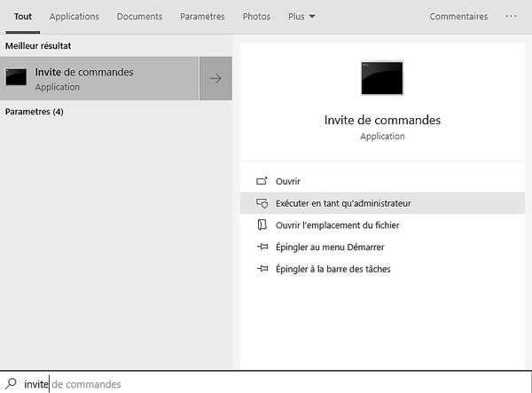Click the pin icon for menu Démarrer

click(x=262, y=247)
